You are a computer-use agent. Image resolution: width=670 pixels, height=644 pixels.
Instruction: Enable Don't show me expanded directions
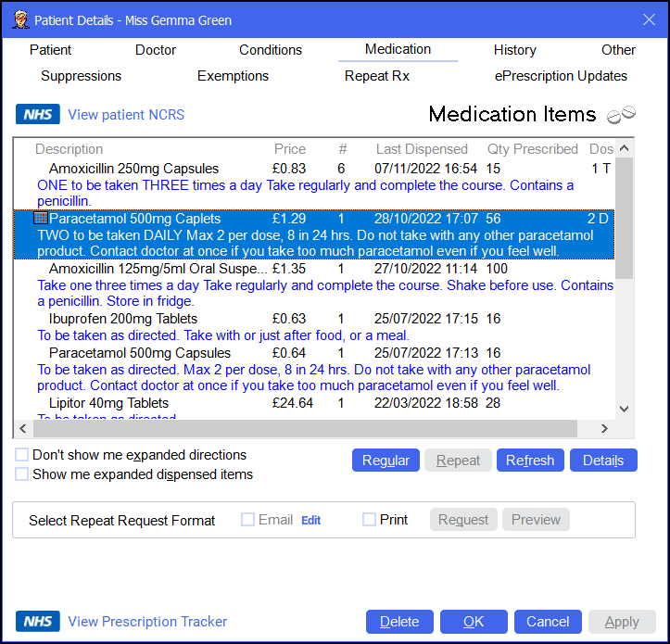(x=21, y=455)
